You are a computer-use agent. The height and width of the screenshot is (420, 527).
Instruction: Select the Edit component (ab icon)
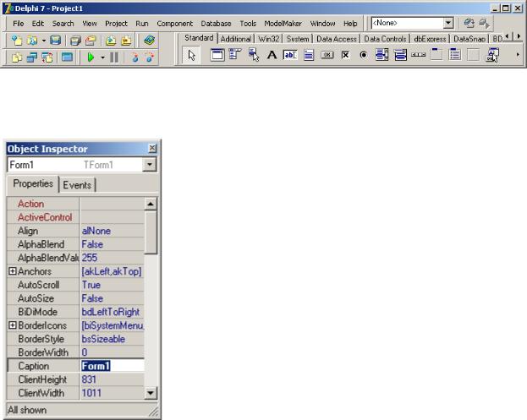(x=290, y=55)
